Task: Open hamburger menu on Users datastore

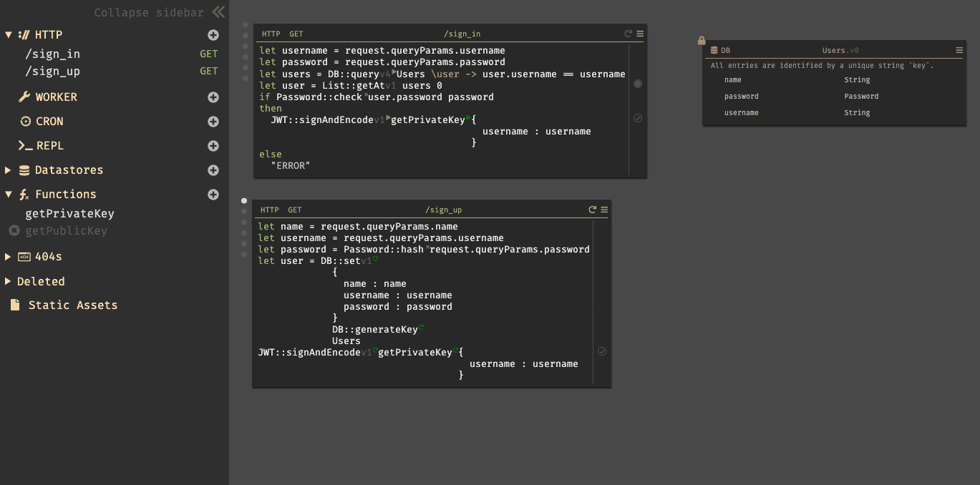Action: point(959,50)
